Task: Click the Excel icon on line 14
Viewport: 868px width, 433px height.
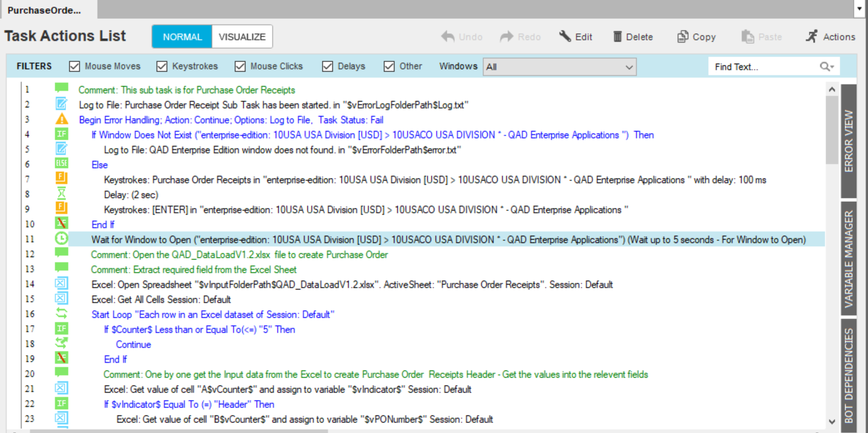Action: point(62,284)
